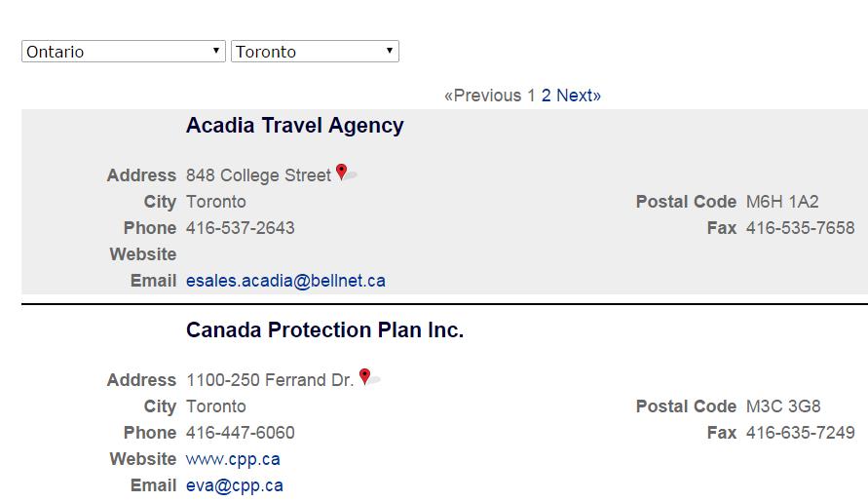This screenshot has width=868, height=502.
Task: Click postal code M6H 1A2
Action: coord(782,202)
